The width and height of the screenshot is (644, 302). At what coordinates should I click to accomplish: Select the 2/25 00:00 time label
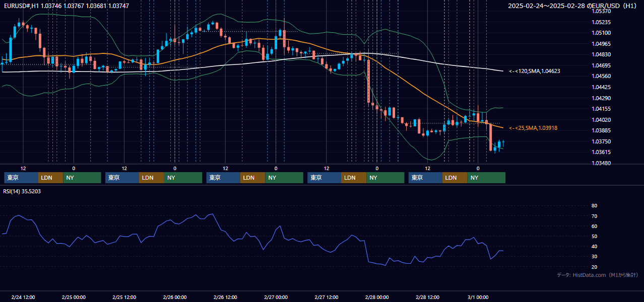click(74, 297)
